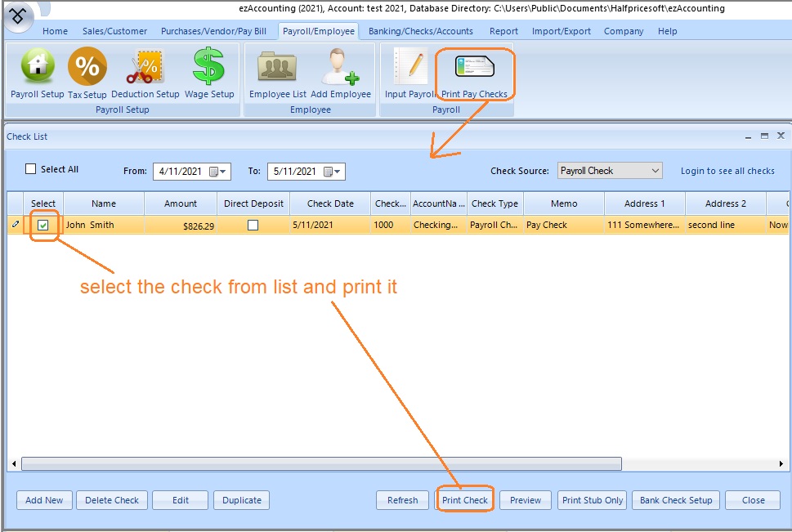Open the From date picker dropdown
Image resolution: width=792 pixels, height=532 pixels.
pos(220,172)
